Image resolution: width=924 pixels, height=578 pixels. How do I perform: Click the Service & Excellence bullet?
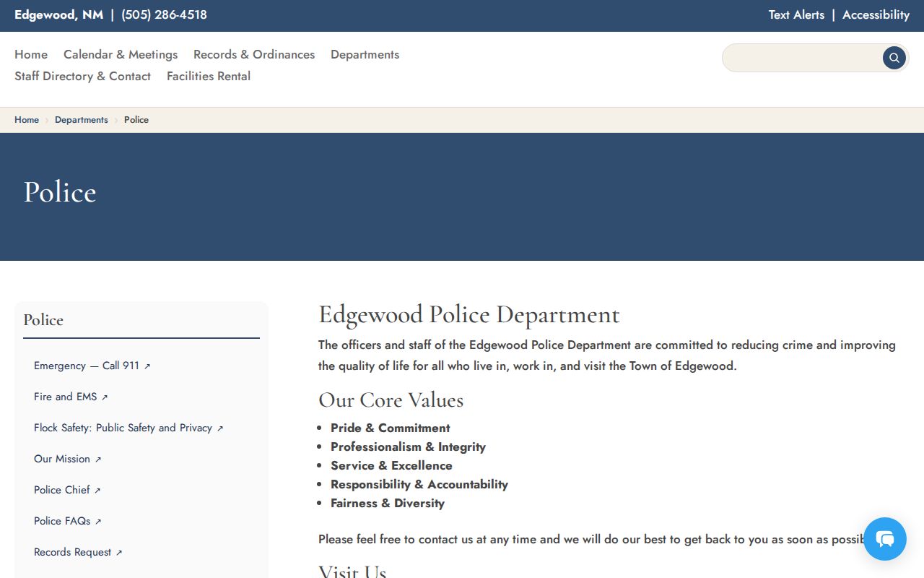[391, 465]
